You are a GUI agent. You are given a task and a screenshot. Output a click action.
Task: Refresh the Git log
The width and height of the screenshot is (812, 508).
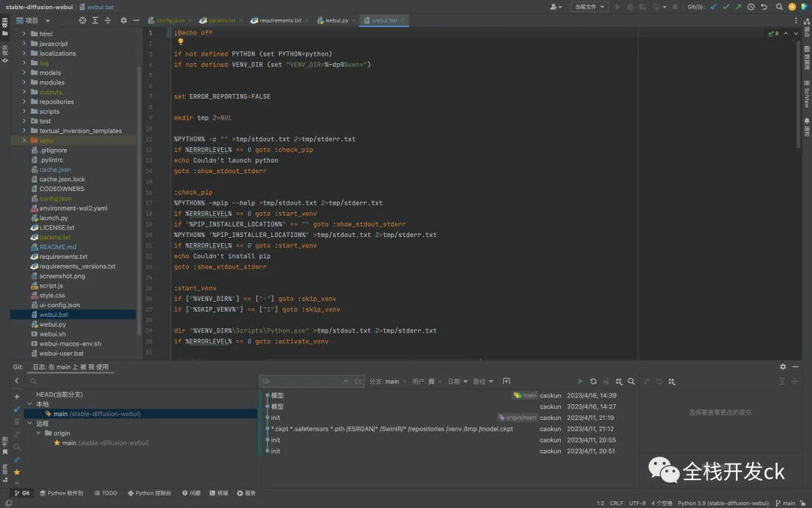tap(593, 382)
